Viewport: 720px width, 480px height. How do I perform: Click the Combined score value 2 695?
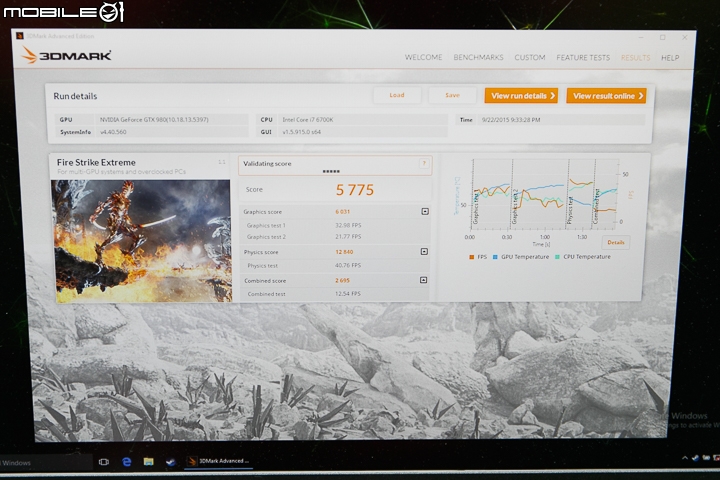[x=342, y=280]
